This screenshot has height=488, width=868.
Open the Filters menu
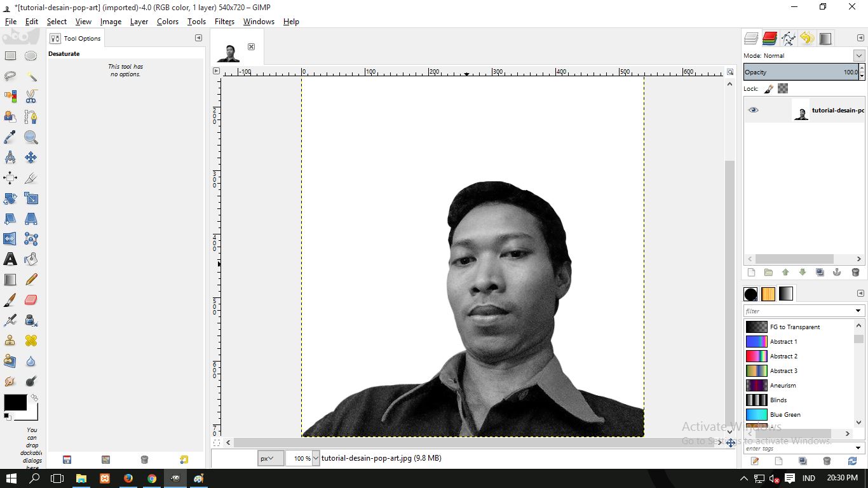pyautogui.click(x=224, y=21)
